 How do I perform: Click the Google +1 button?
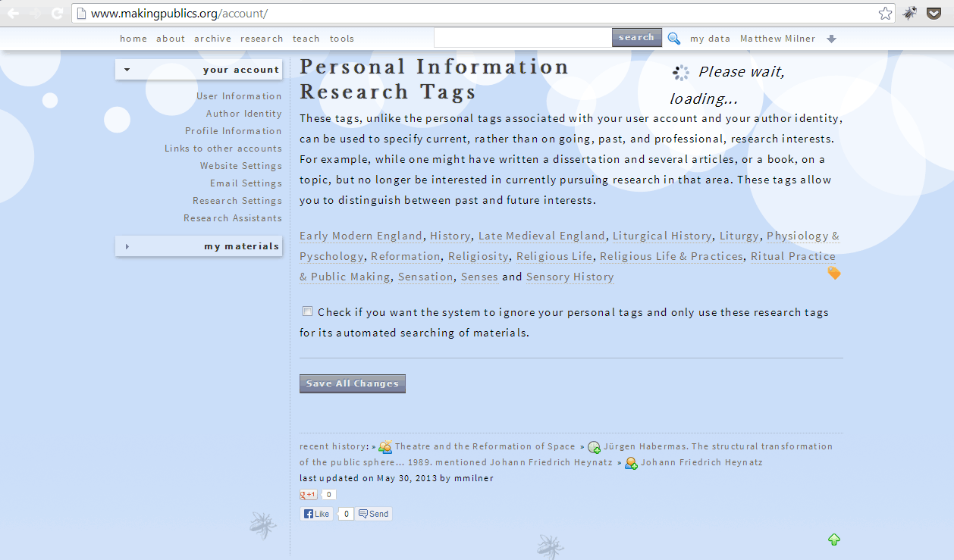pyautogui.click(x=309, y=495)
